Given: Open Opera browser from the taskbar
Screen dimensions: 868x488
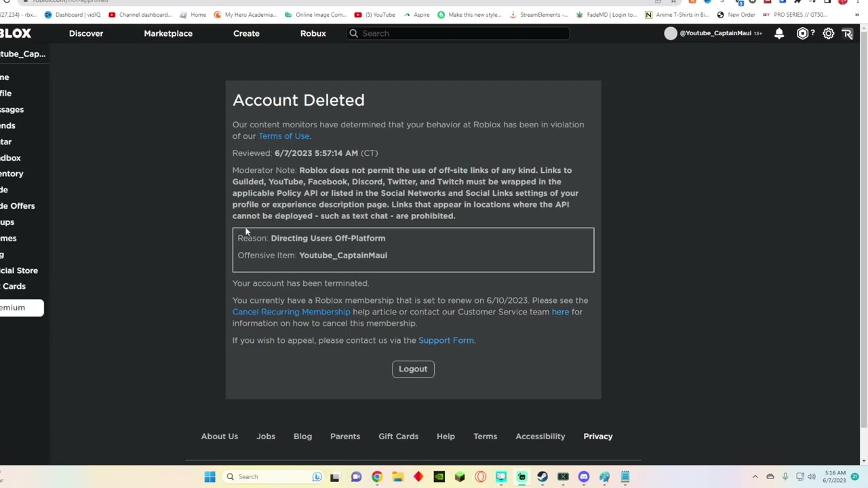Looking at the screenshot, I should click(480, 476).
